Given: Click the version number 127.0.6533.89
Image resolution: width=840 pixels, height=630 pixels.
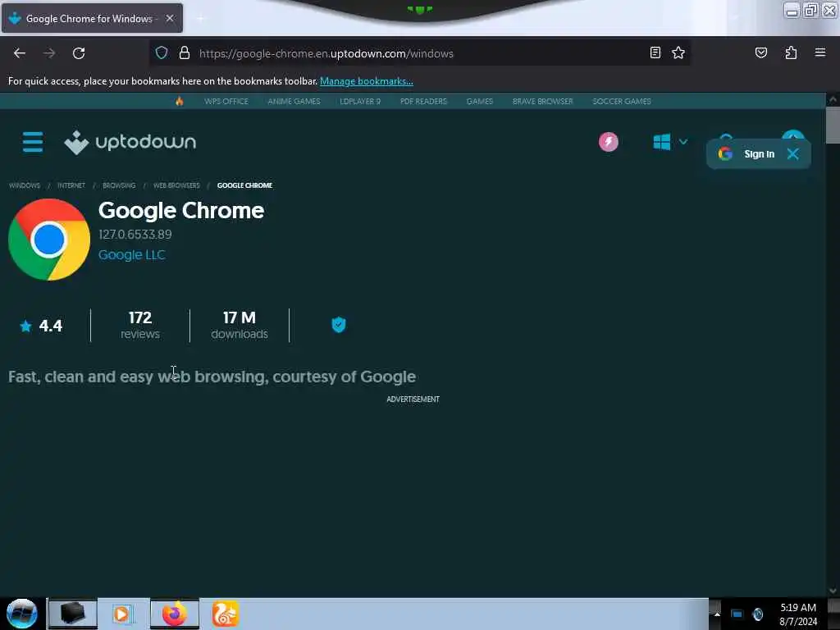Looking at the screenshot, I should coord(135,235).
